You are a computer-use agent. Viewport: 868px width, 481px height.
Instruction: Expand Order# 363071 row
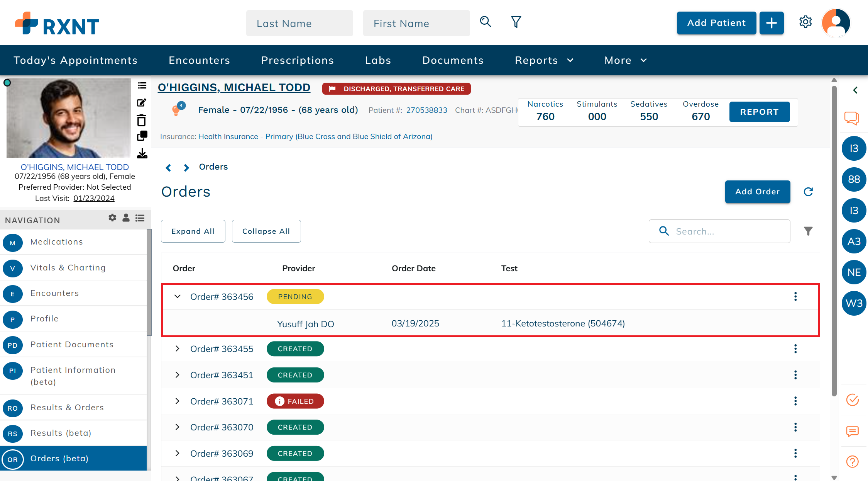[x=178, y=401]
